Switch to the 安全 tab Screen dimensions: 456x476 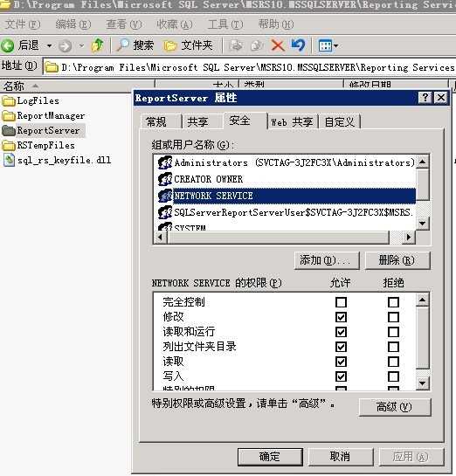[245, 121]
